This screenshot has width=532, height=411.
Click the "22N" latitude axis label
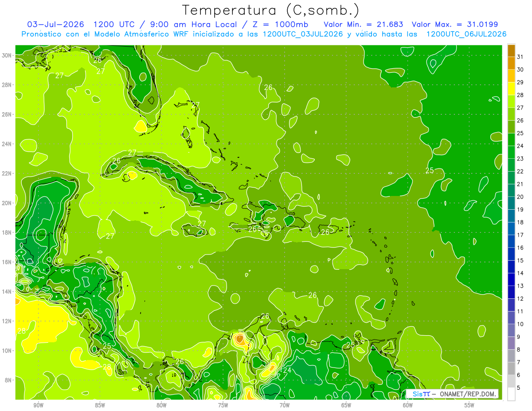tap(7, 173)
